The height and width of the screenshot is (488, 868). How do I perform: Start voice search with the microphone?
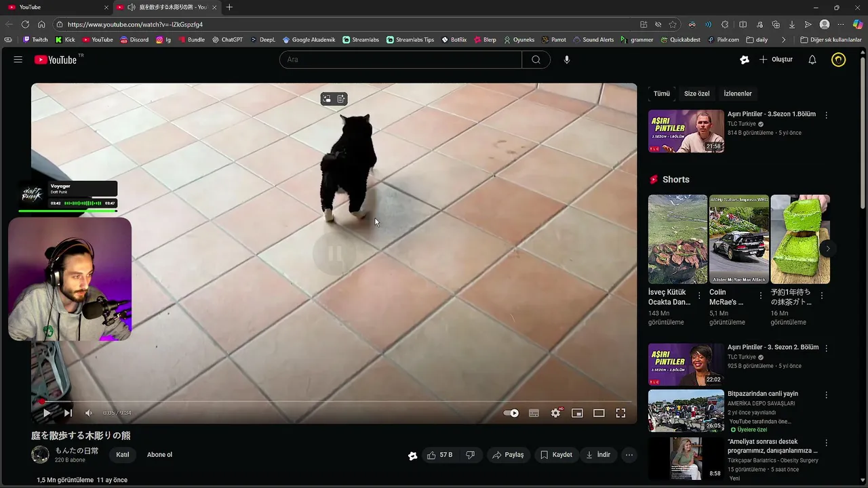click(567, 60)
